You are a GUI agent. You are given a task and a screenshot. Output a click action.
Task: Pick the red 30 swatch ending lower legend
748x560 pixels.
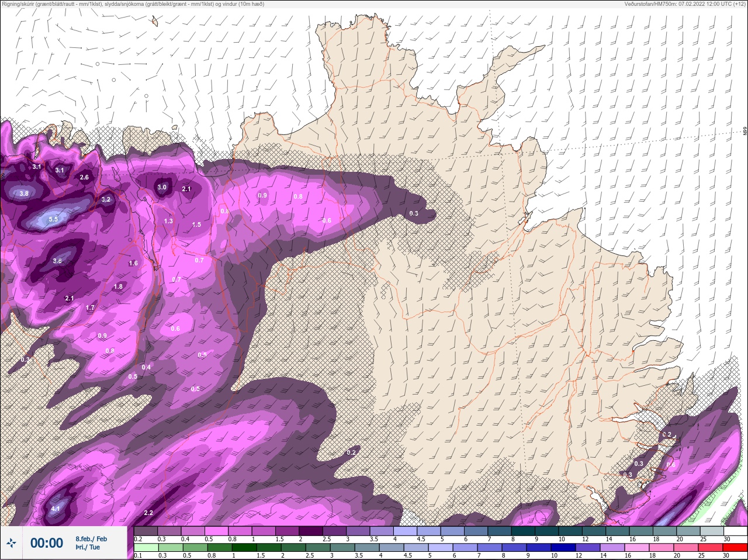pos(735,548)
